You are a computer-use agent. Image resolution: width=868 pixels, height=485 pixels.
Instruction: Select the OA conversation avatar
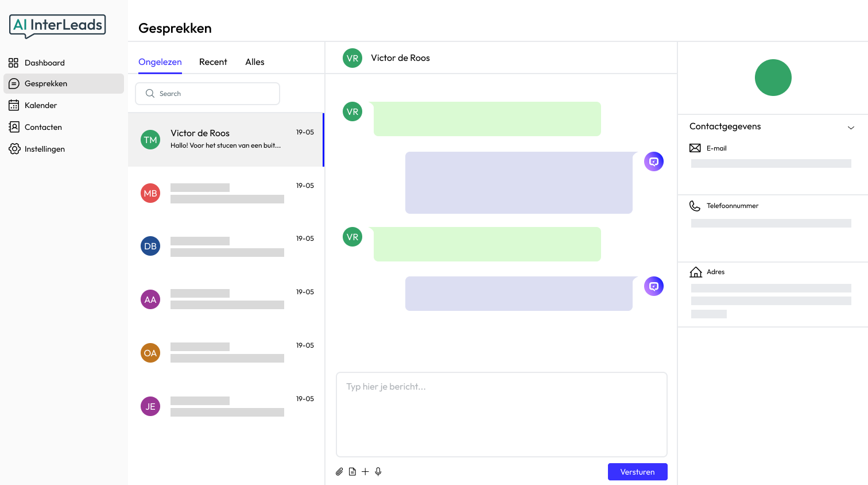coord(150,353)
